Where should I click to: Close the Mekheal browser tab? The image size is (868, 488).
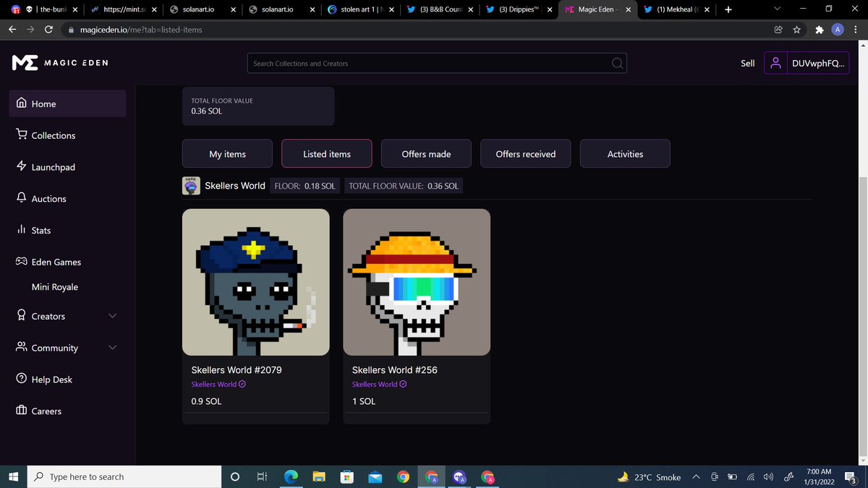(706, 10)
